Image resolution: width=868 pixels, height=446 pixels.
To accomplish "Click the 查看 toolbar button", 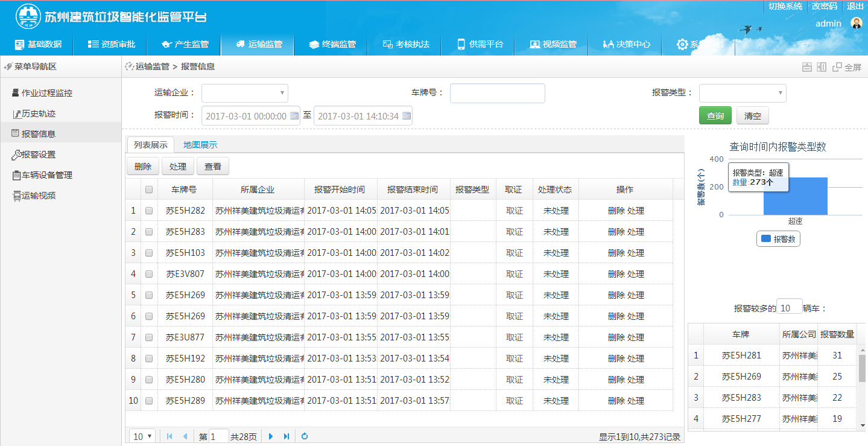I will coord(213,167).
